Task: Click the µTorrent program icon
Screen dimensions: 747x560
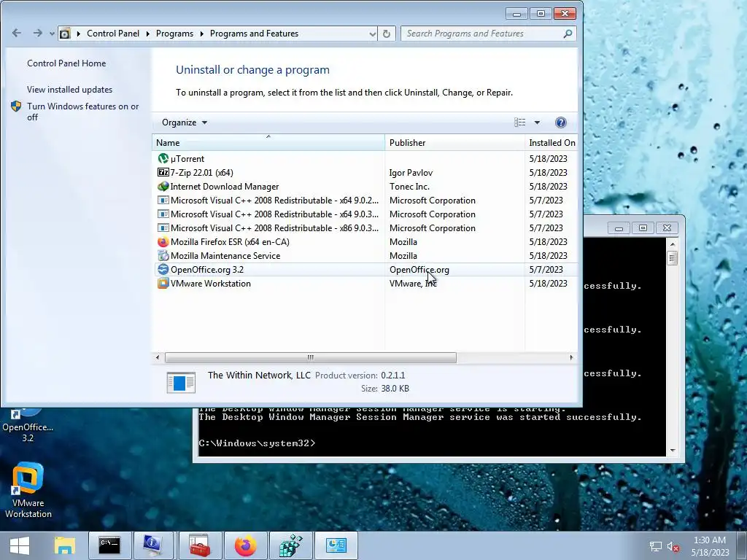Action: [163, 158]
